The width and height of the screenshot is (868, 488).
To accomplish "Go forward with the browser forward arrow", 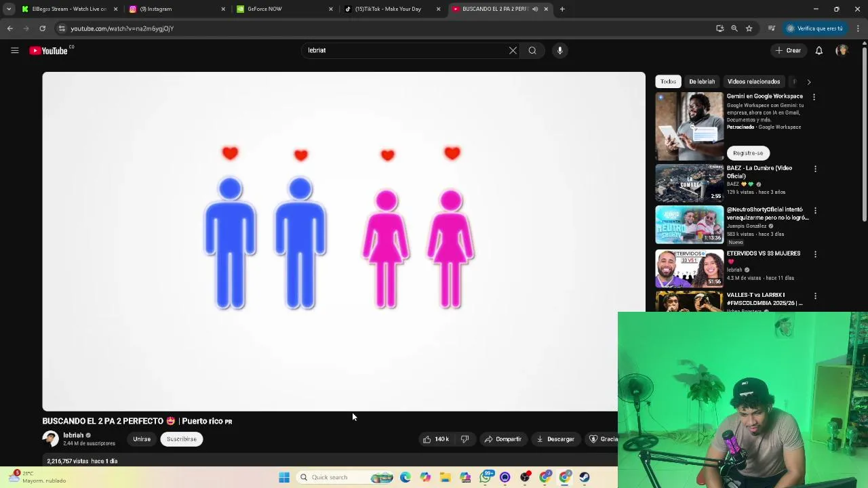I will (x=26, y=28).
